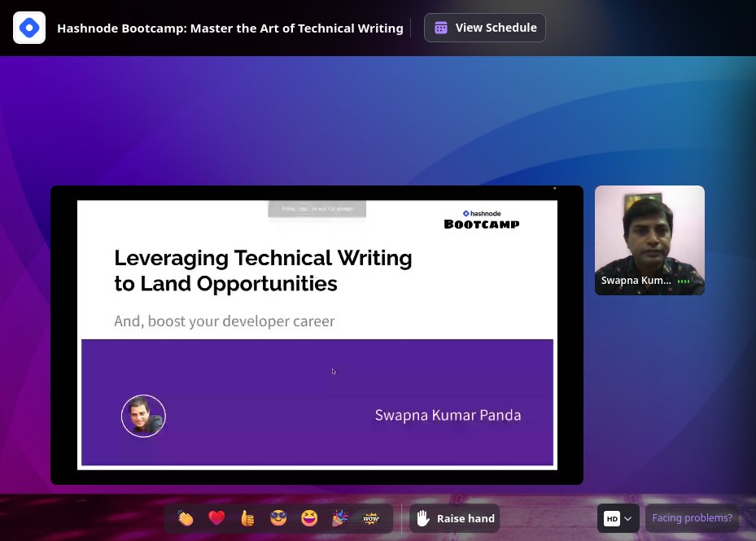Open the View Schedule button
The width and height of the screenshot is (756, 541).
[484, 28]
